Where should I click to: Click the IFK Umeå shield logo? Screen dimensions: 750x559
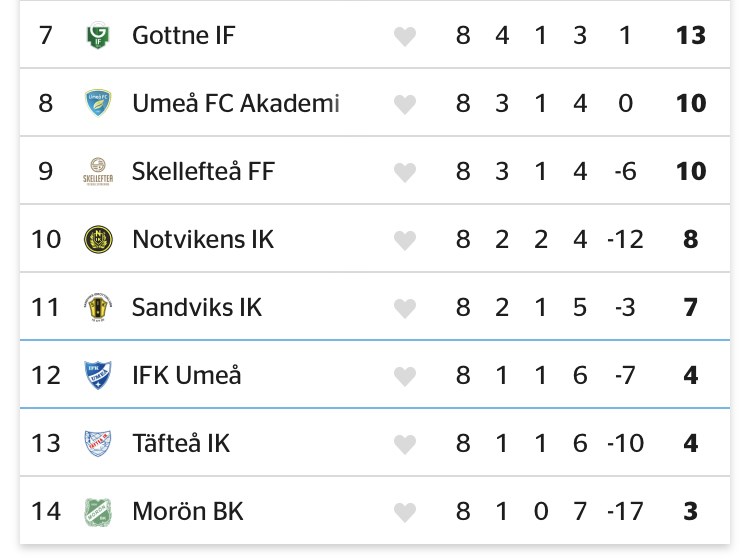(98, 376)
